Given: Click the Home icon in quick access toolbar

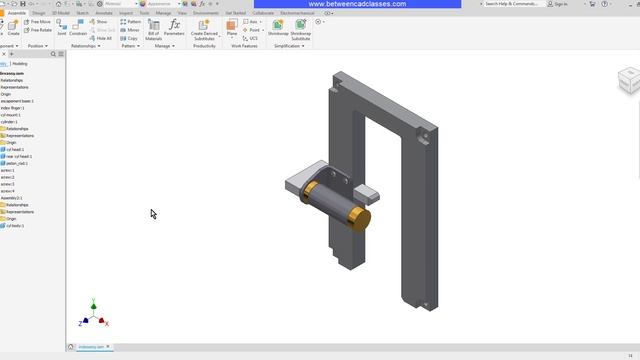Looking at the screenshot, I should pyautogui.click(x=58, y=4).
